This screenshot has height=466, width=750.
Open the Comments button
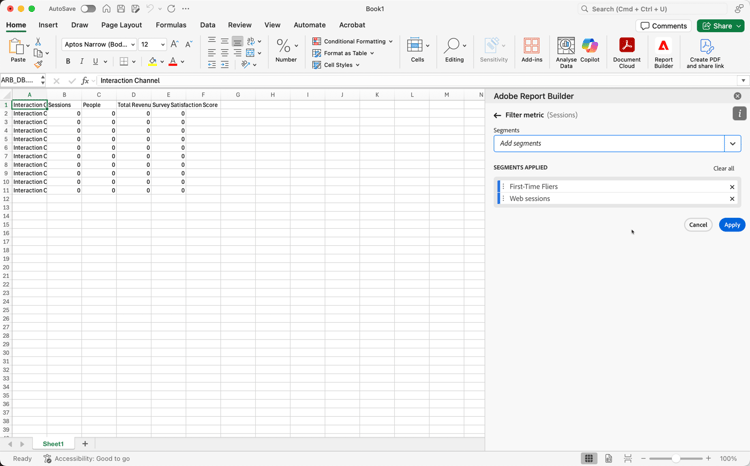click(663, 26)
